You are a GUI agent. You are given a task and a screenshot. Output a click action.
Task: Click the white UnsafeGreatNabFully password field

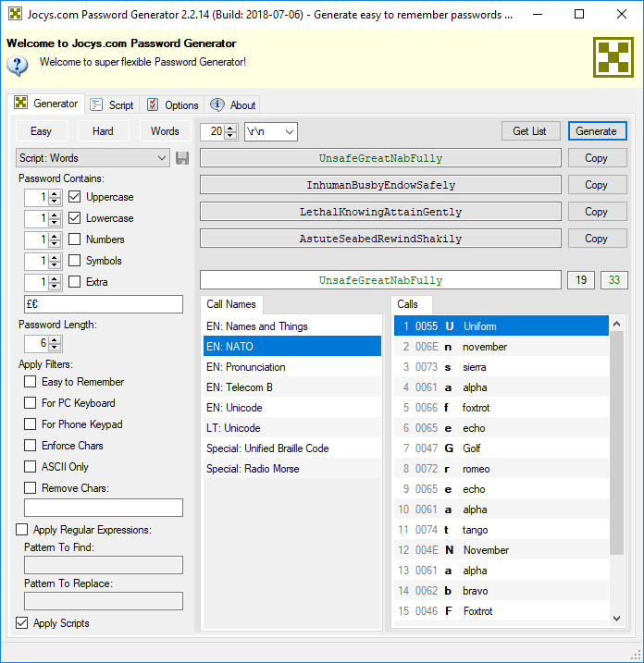381,280
